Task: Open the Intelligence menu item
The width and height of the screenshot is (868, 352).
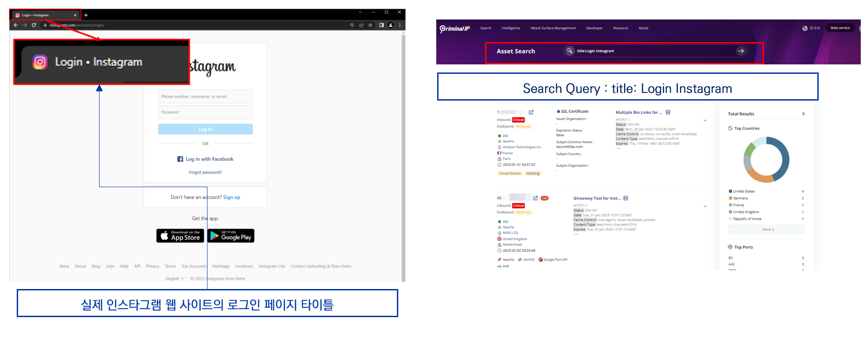Action: coord(510,28)
